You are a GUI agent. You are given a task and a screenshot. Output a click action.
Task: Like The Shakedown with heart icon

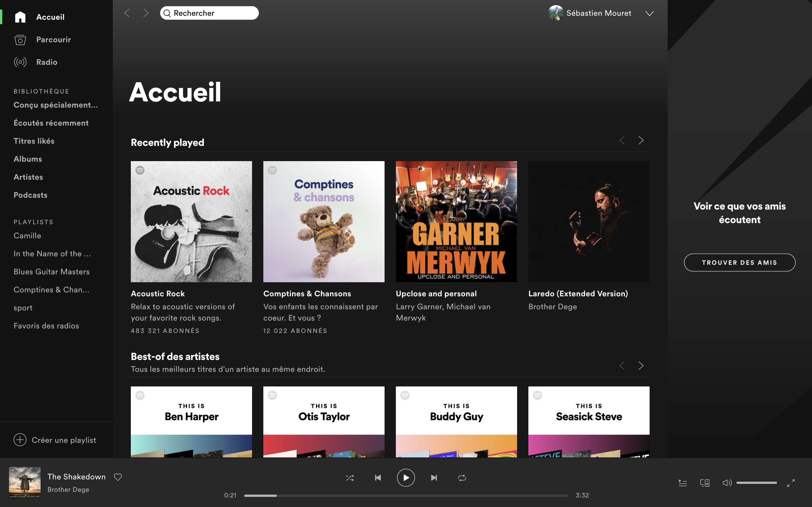(118, 477)
